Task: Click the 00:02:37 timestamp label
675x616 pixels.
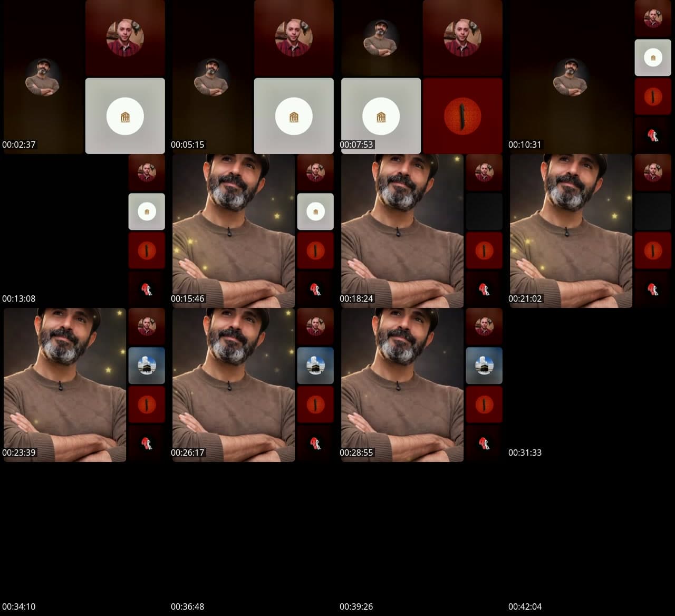Action: click(19, 145)
